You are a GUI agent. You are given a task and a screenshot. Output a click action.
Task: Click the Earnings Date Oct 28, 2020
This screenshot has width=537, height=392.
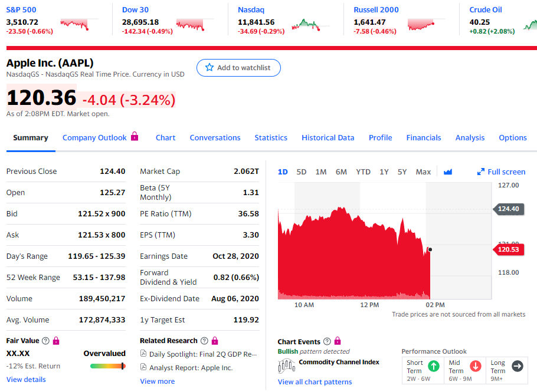235,256
